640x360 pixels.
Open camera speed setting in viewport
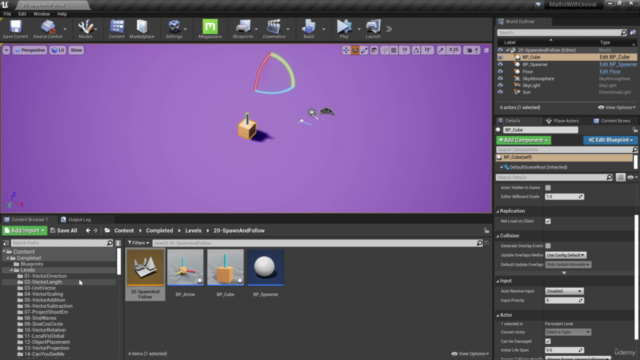pos(472,50)
